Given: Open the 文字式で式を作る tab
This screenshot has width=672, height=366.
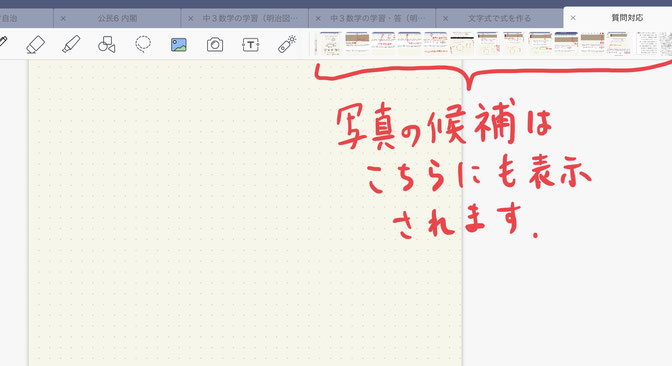Looking at the screenshot, I should pyautogui.click(x=499, y=18).
